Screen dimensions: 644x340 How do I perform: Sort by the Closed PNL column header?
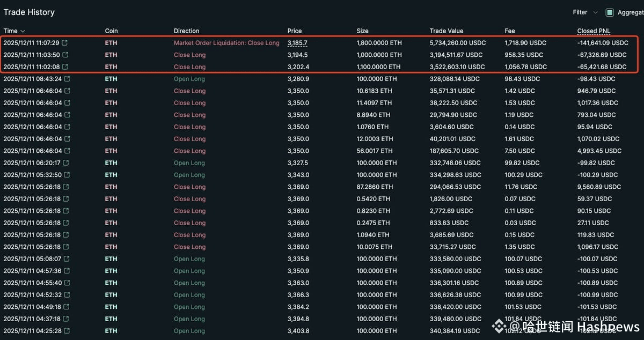594,31
